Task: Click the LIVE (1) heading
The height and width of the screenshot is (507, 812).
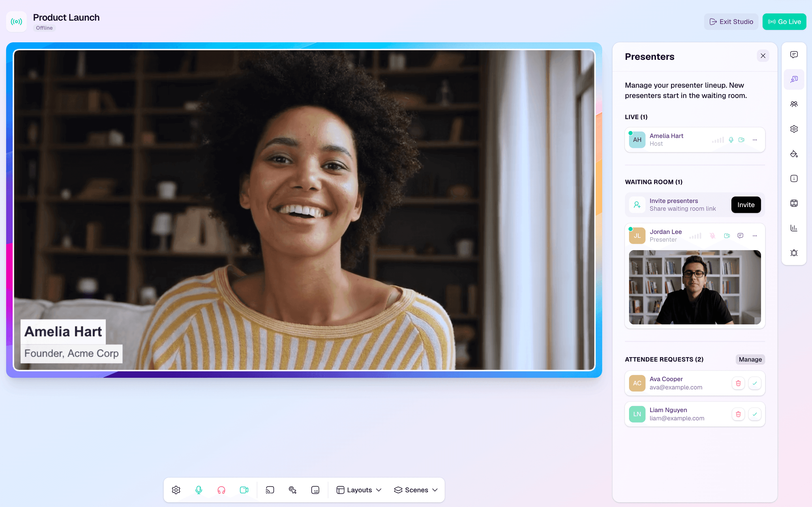Action: 636,117
